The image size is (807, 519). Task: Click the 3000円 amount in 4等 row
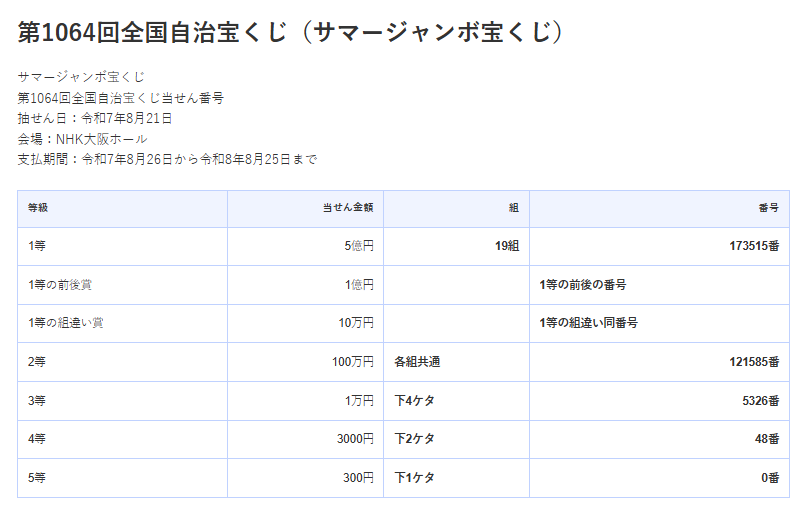point(355,439)
